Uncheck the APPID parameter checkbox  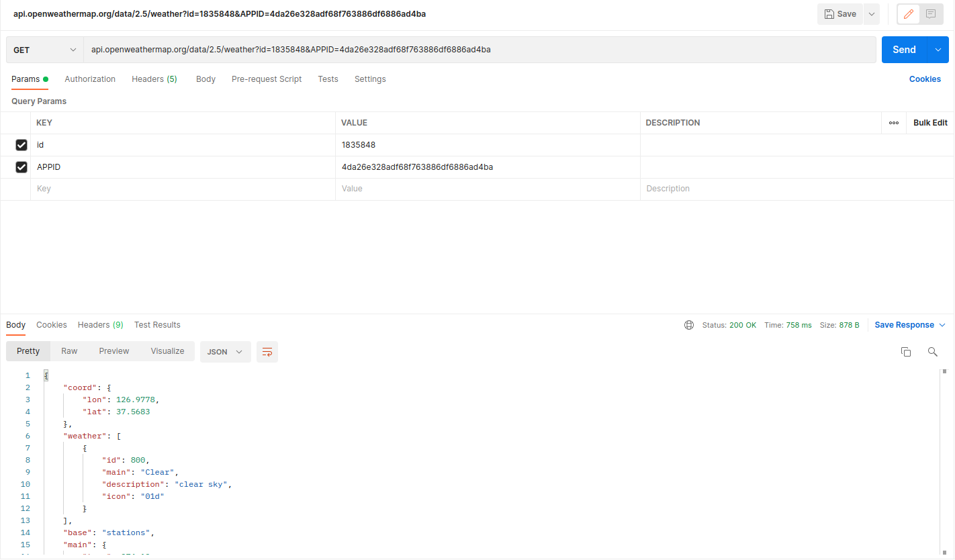pos(21,167)
